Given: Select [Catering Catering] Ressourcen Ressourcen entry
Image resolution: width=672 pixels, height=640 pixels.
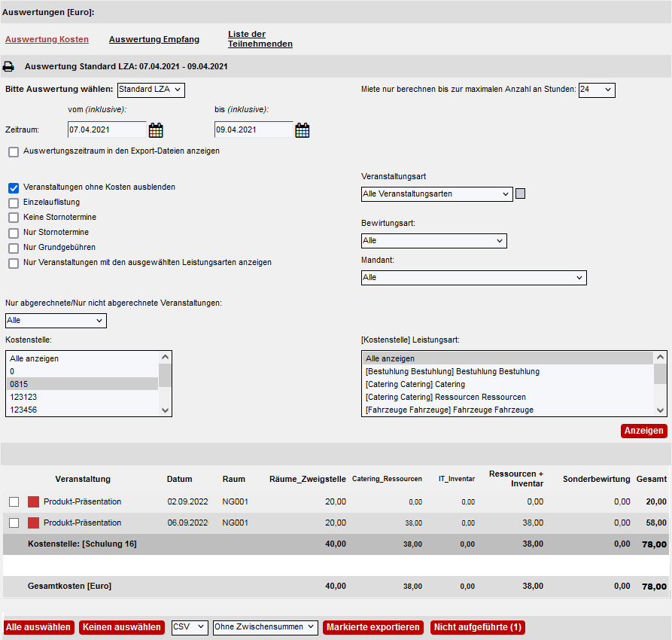Looking at the screenshot, I should point(508,397).
